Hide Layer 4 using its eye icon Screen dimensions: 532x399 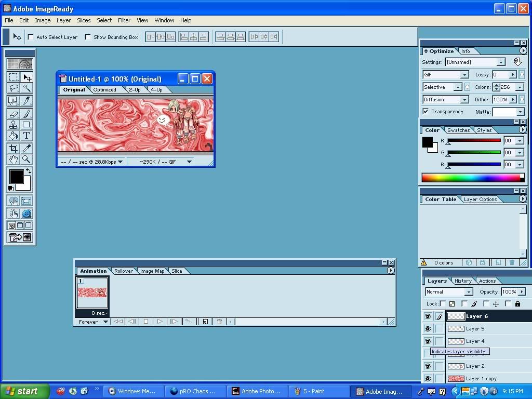(x=428, y=341)
